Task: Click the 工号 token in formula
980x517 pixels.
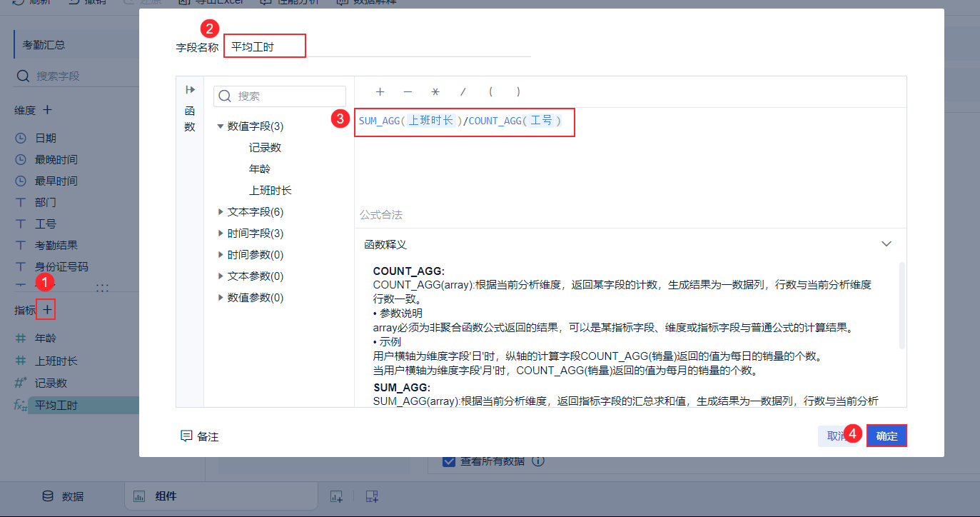Action: coord(542,121)
